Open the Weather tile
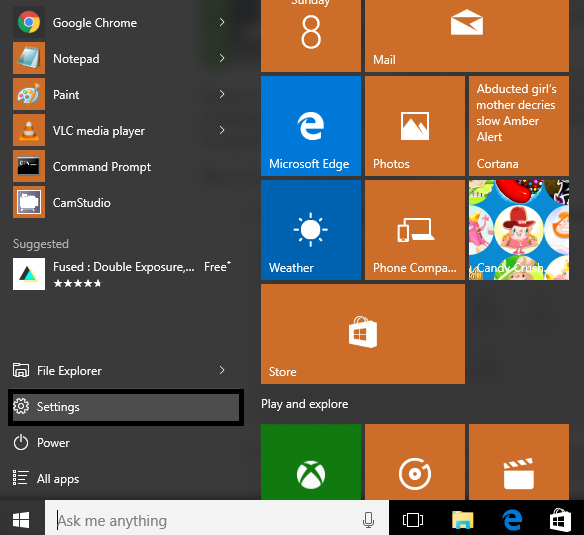 click(x=311, y=230)
